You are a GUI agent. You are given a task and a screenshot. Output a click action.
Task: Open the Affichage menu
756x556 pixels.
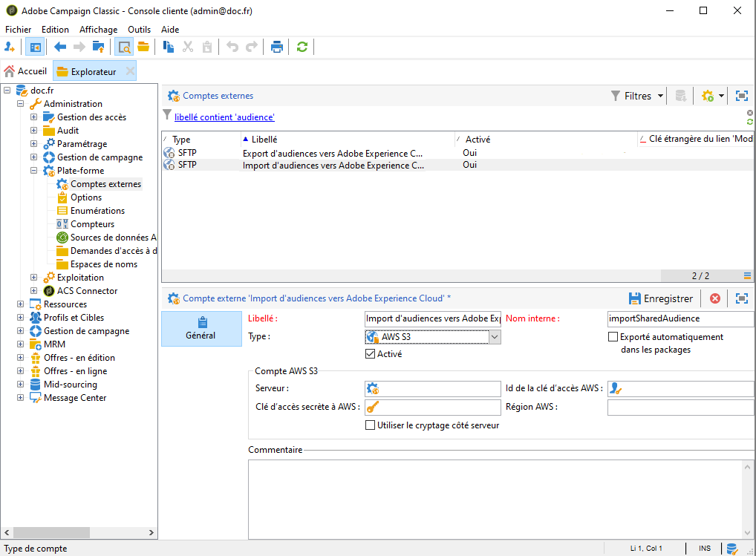tap(98, 30)
